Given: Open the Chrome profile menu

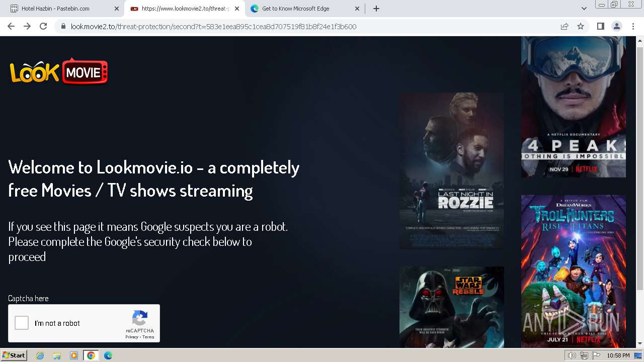Looking at the screenshot, I should pyautogui.click(x=617, y=26).
